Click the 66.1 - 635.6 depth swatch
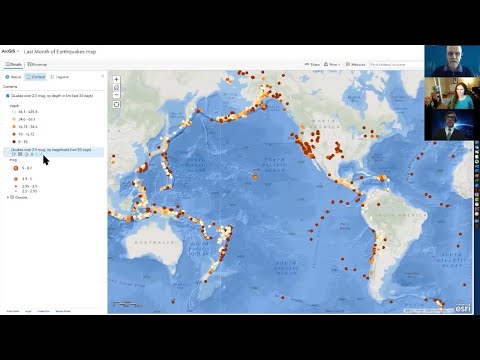The height and width of the screenshot is (360, 480). pyautogui.click(x=14, y=112)
